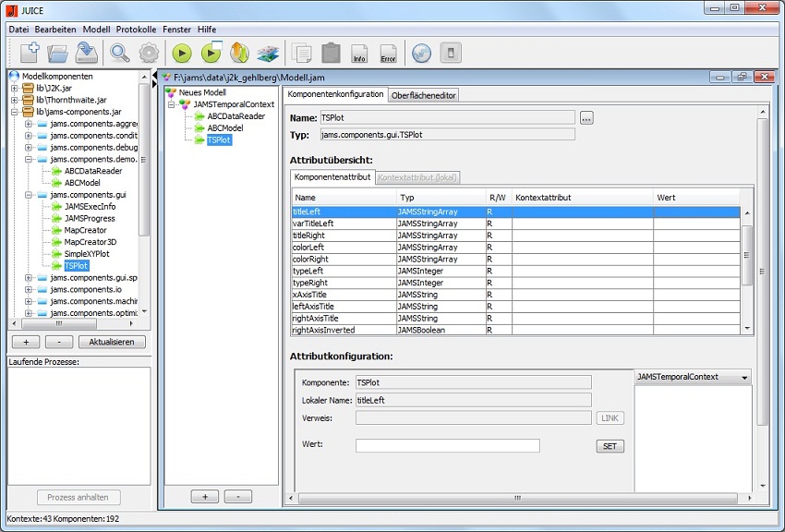Switch to the Oberflächeneditor tab
The width and height of the screenshot is (785, 532).
coord(423,95)
